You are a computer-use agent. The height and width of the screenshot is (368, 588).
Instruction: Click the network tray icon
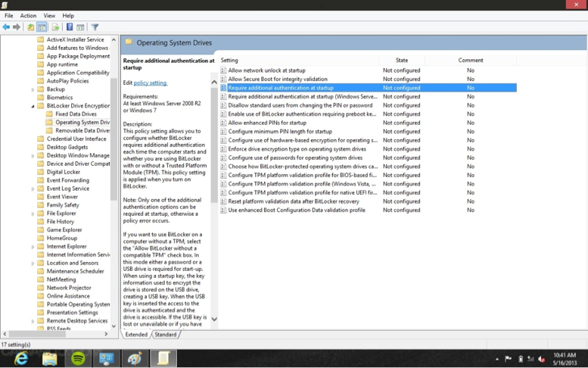pos(530,359)
